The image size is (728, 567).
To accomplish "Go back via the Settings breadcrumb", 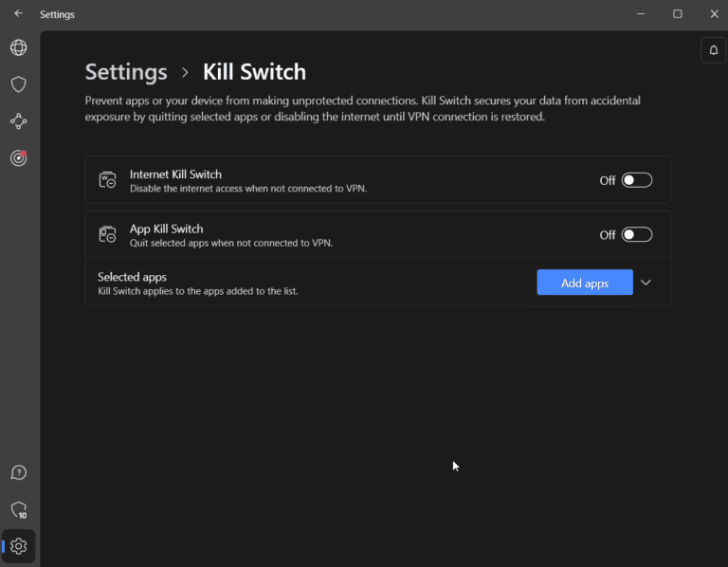I will pos(126,72).
